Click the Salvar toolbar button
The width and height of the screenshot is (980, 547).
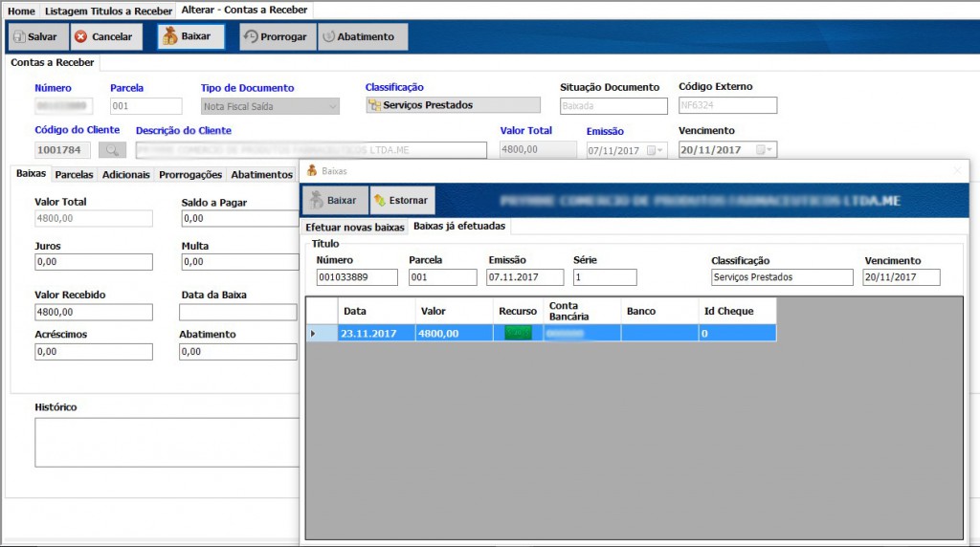point(36,37)
